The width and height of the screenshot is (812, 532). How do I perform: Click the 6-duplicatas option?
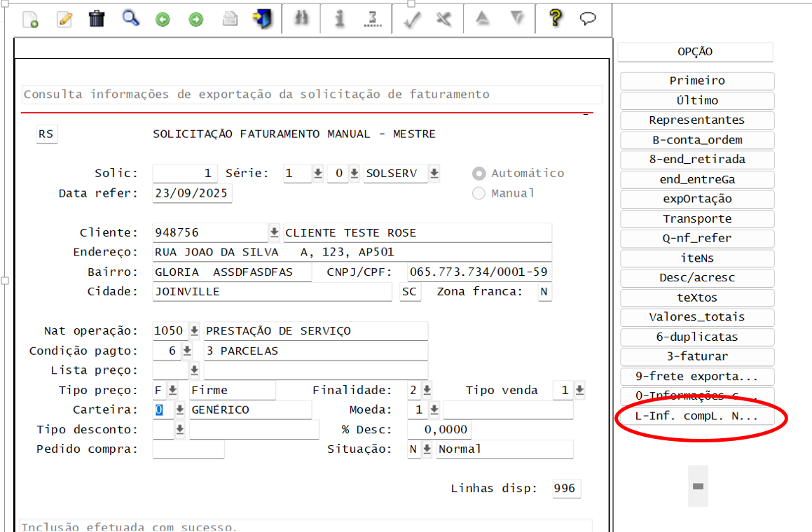coord(697,337)
